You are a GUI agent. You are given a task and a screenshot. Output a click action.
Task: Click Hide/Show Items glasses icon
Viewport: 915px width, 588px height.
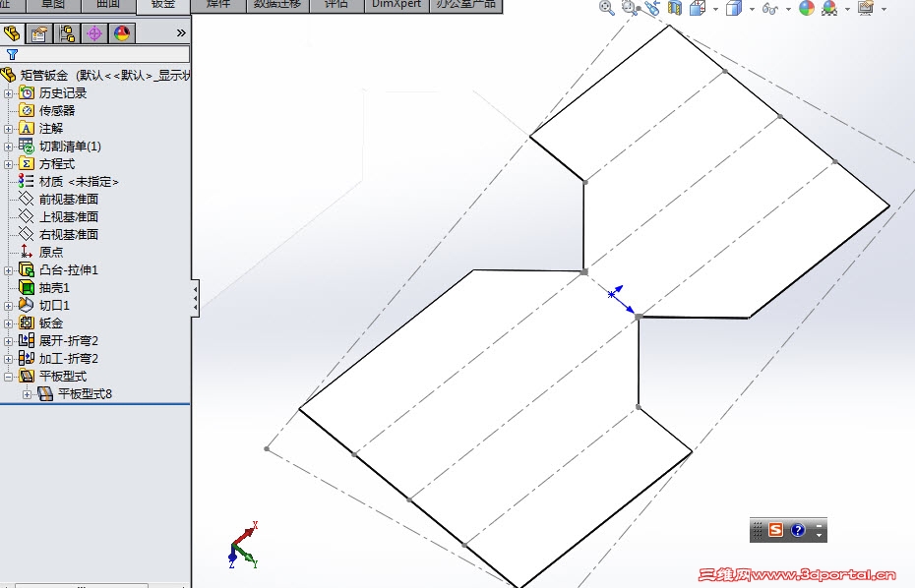770,8
